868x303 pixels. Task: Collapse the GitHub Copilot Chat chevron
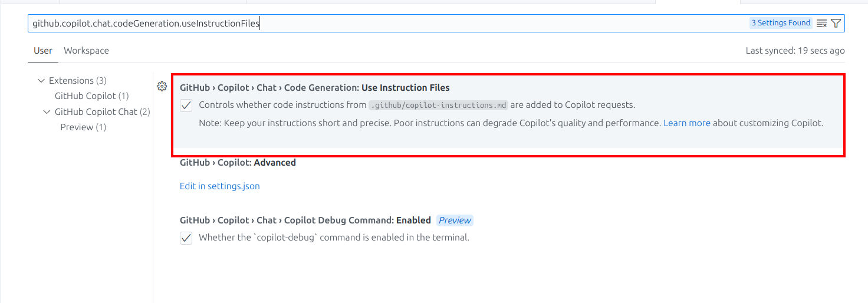click(47, 112)
